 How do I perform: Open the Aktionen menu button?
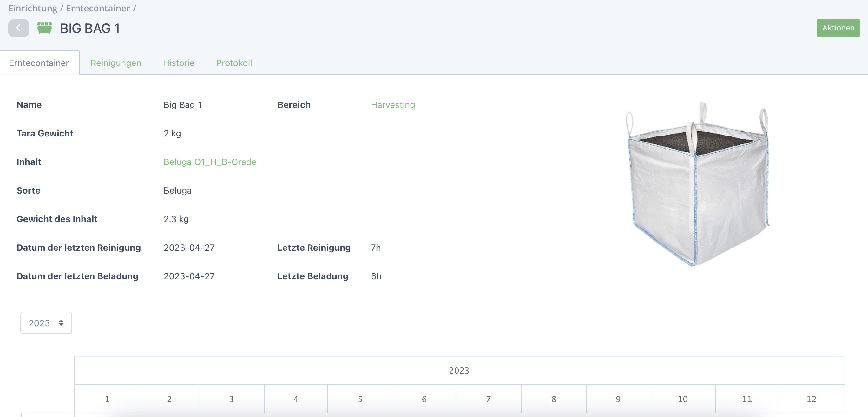[838, 28]
